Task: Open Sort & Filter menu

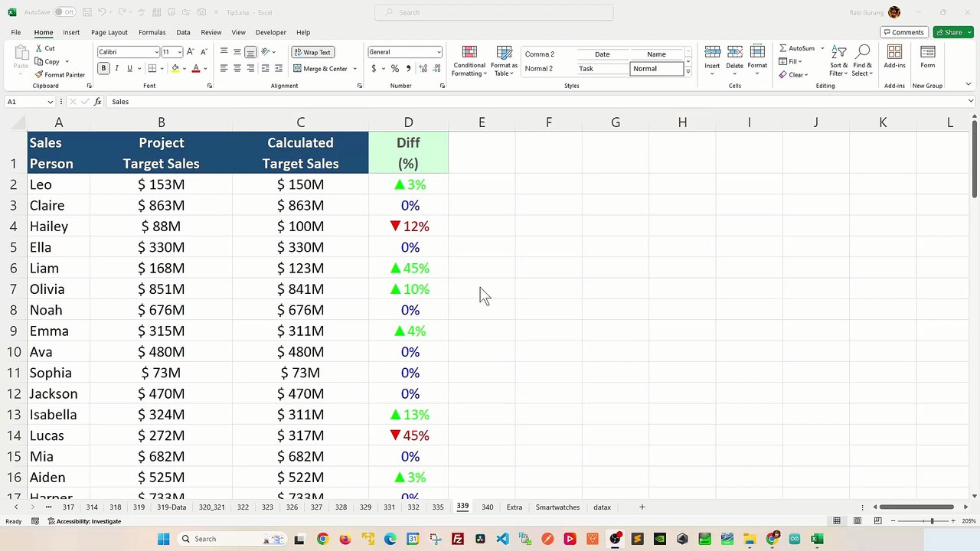Action: pyautogui.click(x=839, y=60)
